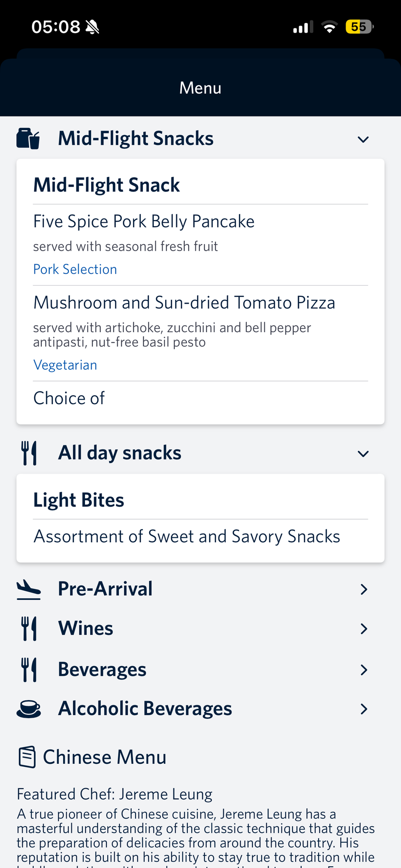Select the Mushroom and Sun-dried Tomato Pizza item

tap(184, 303)
